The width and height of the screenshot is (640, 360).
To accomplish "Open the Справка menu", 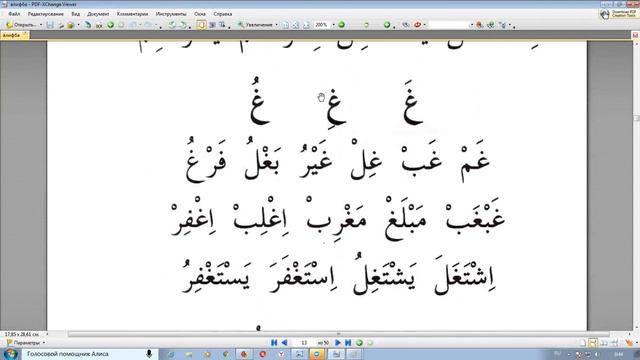I will (x=223, y=14).
